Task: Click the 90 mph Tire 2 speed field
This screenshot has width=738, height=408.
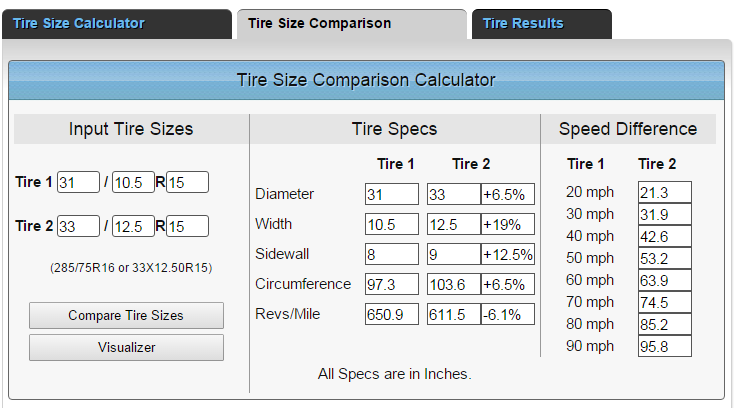Action: pos(665,347)
